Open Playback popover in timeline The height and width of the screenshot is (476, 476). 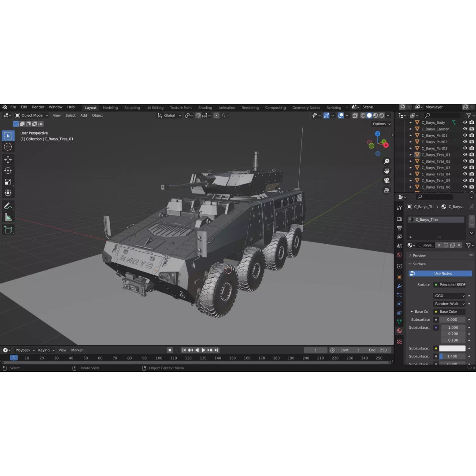point(25,350)
